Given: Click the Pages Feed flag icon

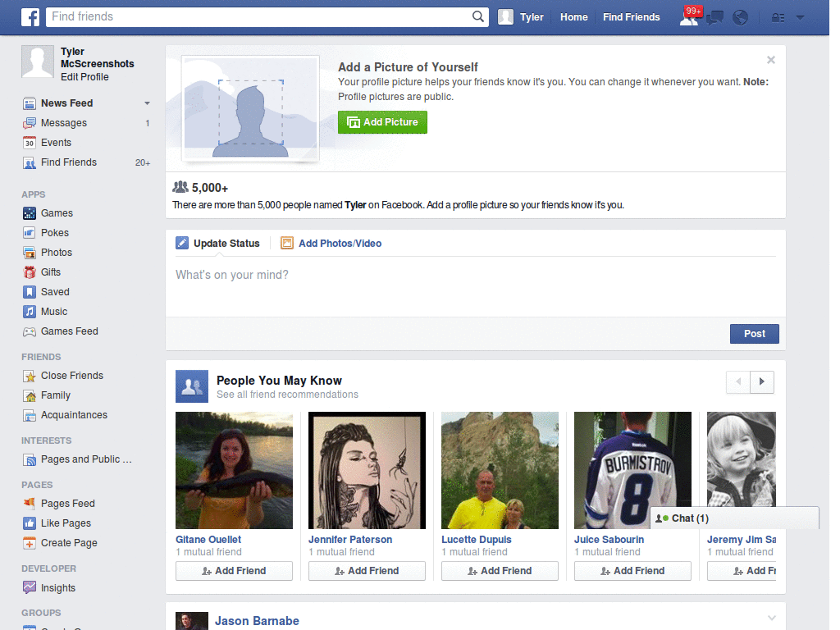Looking at the screenshot, I should (x=30, y=504).
